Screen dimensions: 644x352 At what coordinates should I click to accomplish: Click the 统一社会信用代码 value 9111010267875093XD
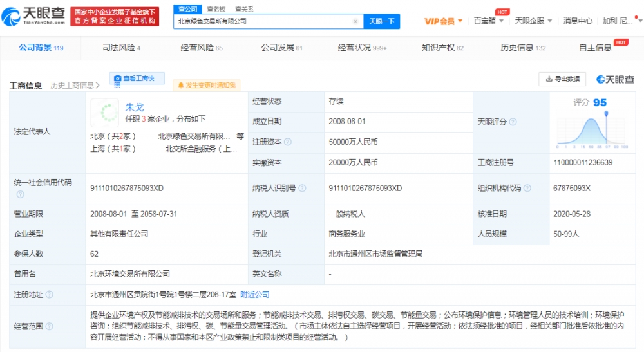coord(127,189)
